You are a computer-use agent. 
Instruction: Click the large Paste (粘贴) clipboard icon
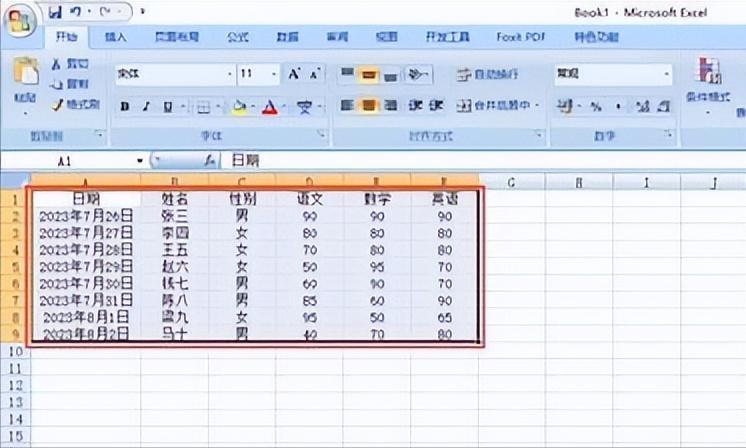click(26, 71)
